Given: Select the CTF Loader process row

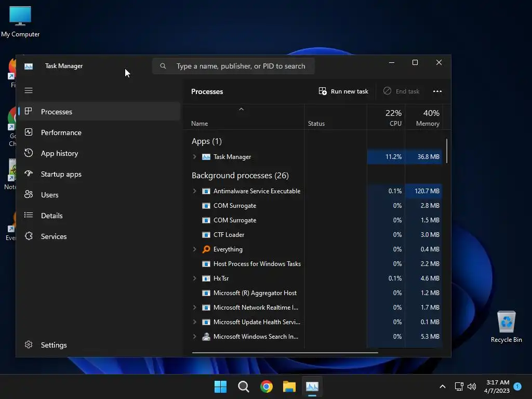Looking at the screenshot, I should pos(313,235).
